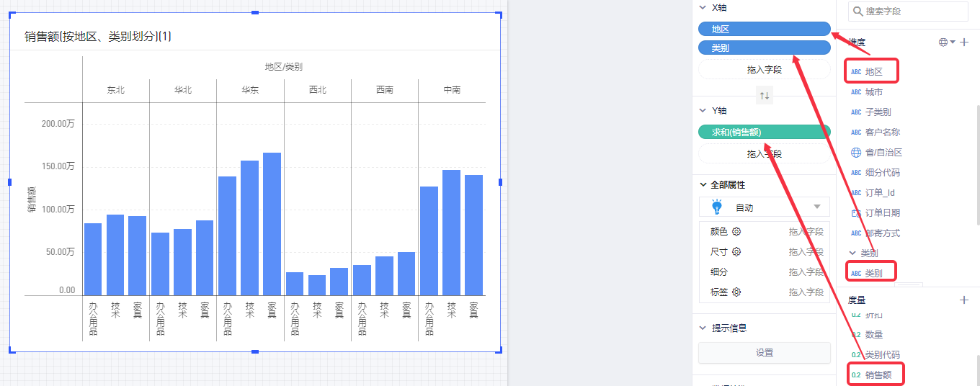Collapse the Y轴 section
The image size is (980, 386).
(x=703, y=110)
